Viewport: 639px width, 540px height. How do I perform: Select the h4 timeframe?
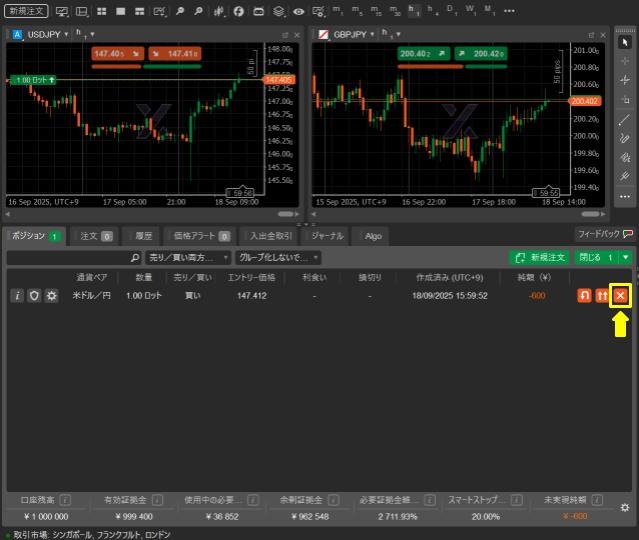[x=432, y=10]
